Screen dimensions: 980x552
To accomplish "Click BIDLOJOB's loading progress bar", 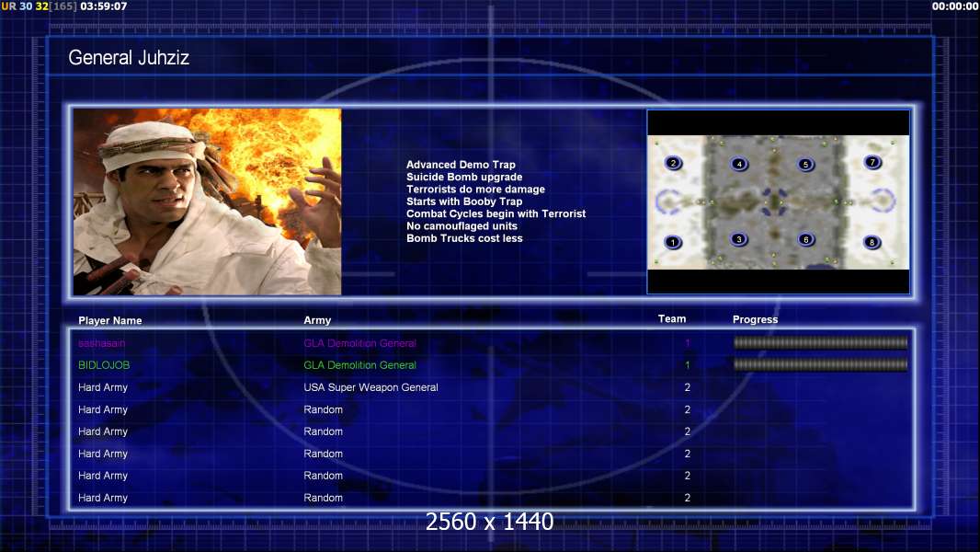I will (x=820, y=364).
